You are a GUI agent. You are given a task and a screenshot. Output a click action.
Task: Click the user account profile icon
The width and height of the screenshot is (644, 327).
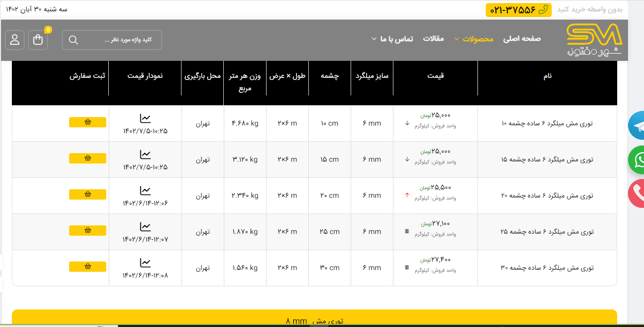(15, 40)
